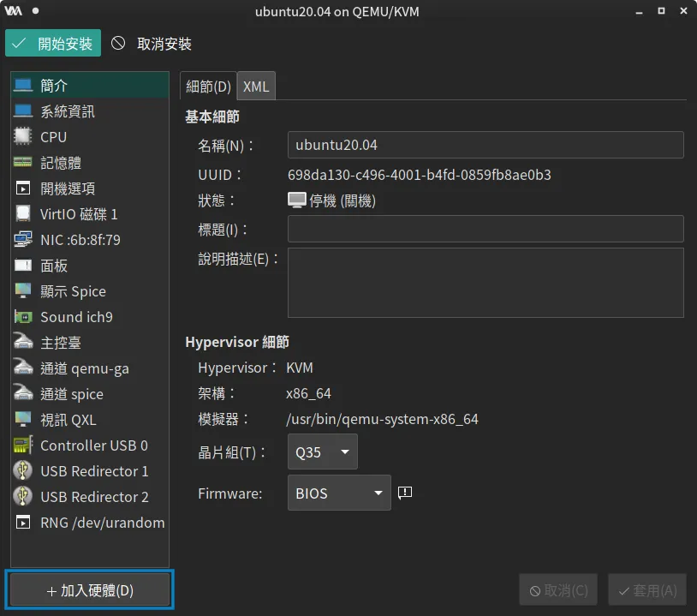Expand the Firmware BIOS dropdown
The image size is (697, 616).
point(338,493)
